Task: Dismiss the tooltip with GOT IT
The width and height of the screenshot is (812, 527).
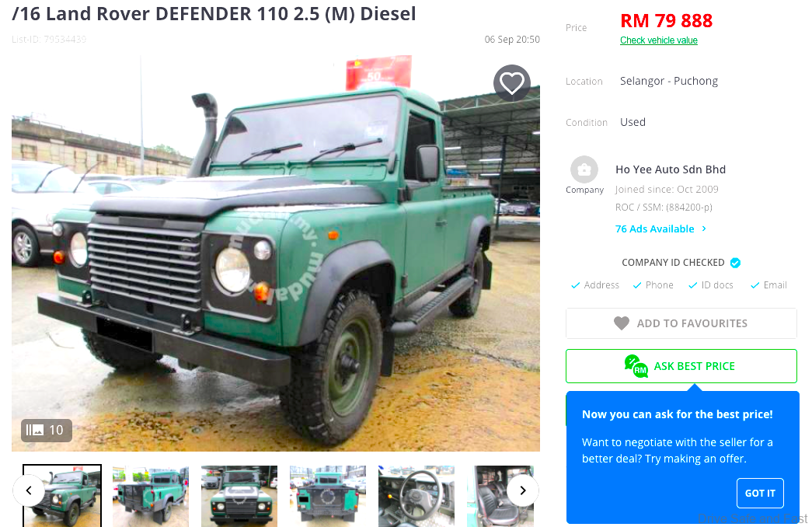Action: 760,494
